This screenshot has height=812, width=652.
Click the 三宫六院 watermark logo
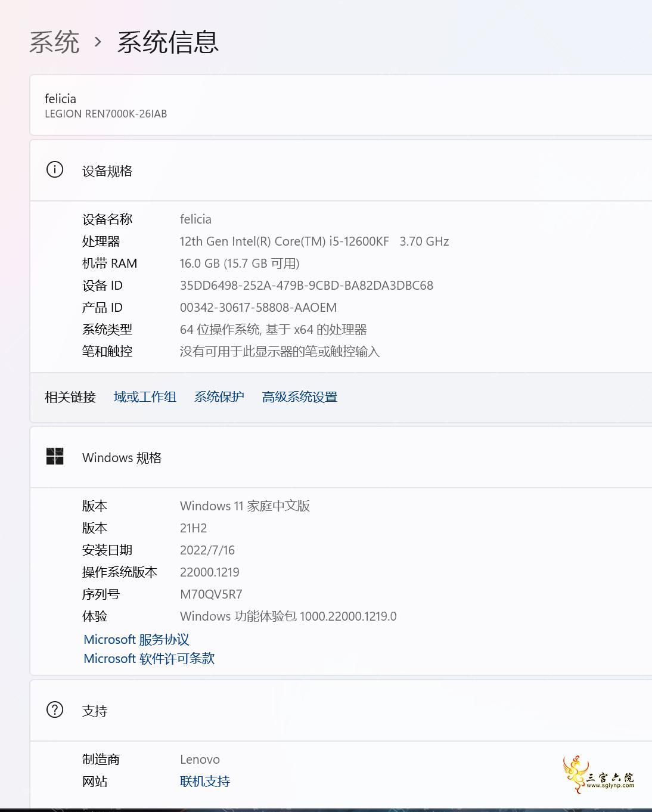(598, 774)
